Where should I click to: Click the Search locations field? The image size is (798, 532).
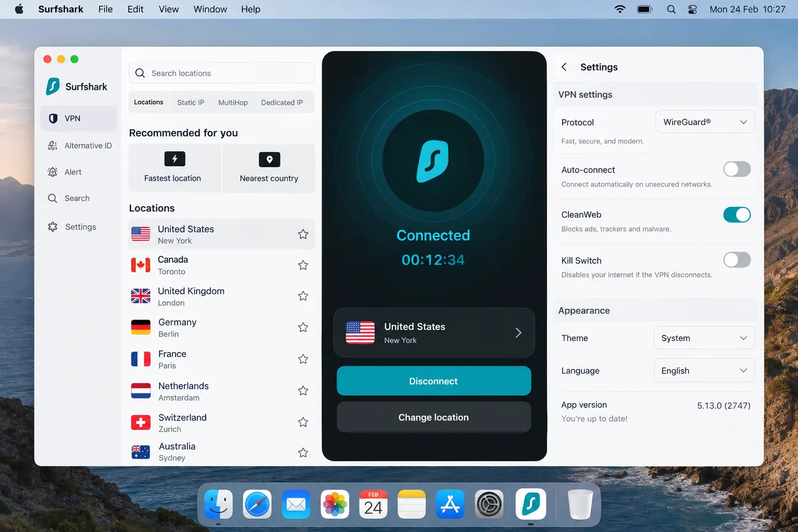tap(222, 73)
